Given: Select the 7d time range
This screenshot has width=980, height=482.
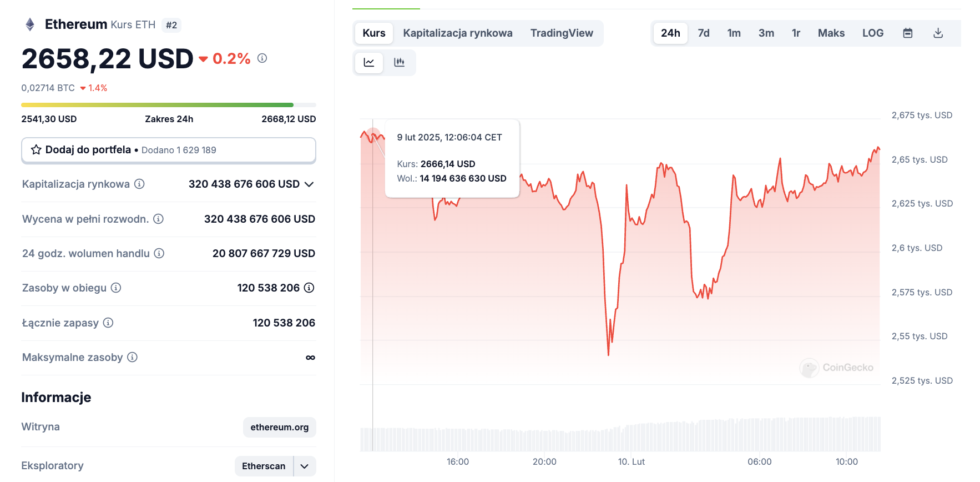Looking at the screenshot, I should (x=704, y=33).
